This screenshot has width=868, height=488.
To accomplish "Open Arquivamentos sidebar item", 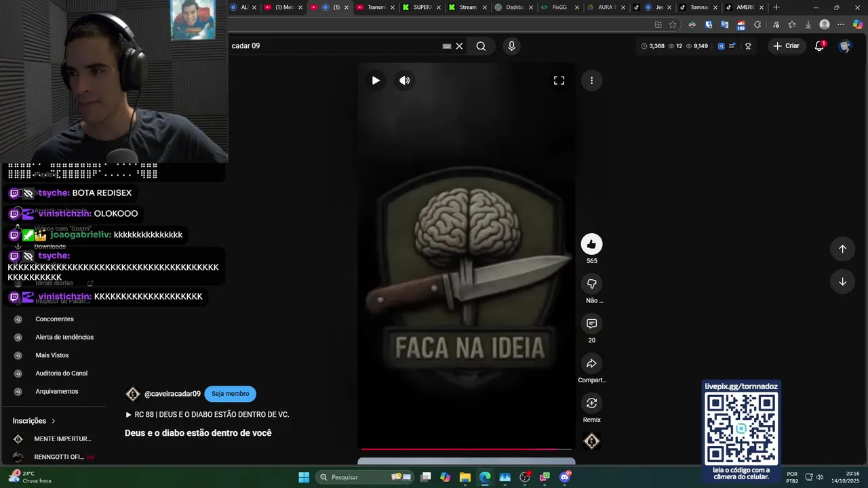I will tap(57, 392).
